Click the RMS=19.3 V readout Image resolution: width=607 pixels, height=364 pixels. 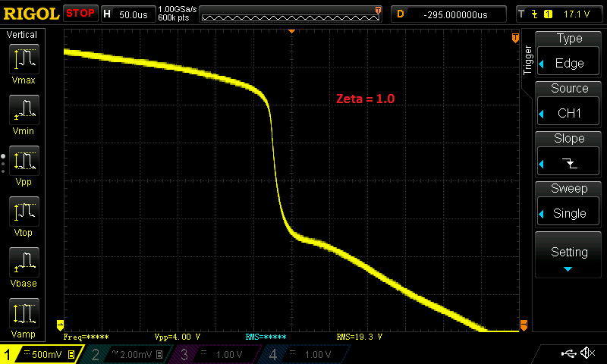(x=359, y=337)
